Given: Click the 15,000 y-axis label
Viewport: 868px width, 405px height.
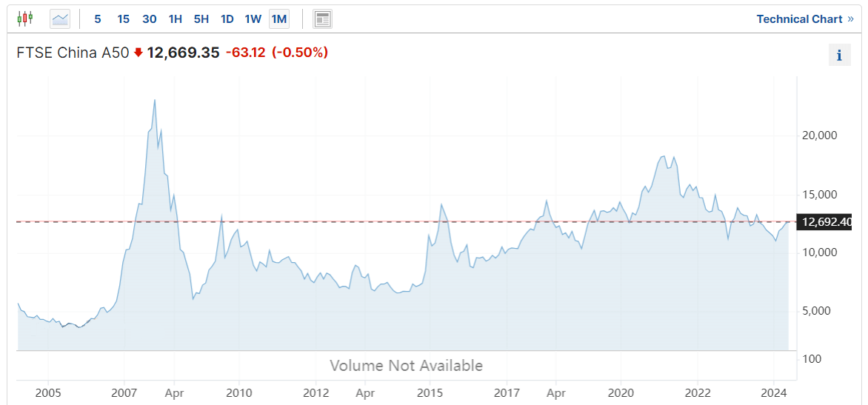Looking at the screenshot, I should pos(819,195).
